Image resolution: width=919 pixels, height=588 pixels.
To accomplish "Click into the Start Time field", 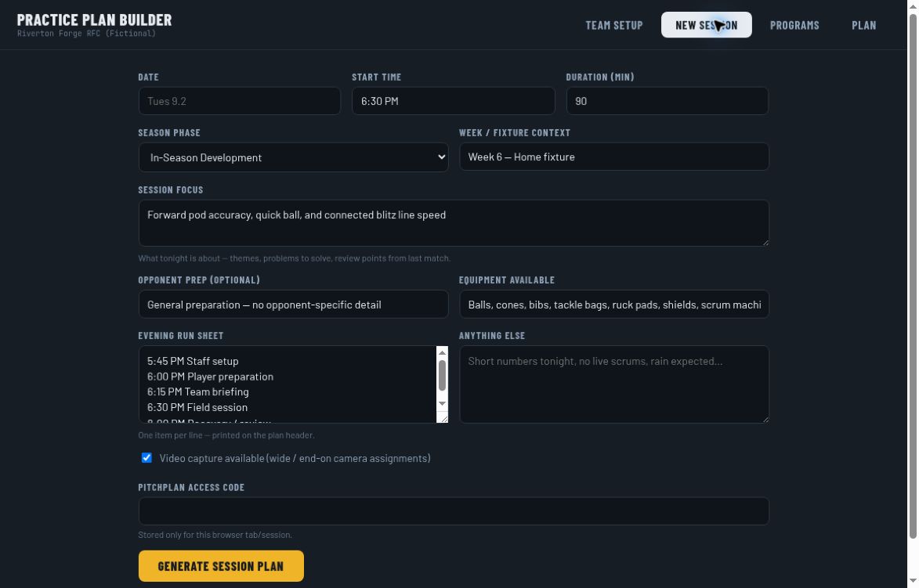I will (453, 101).
